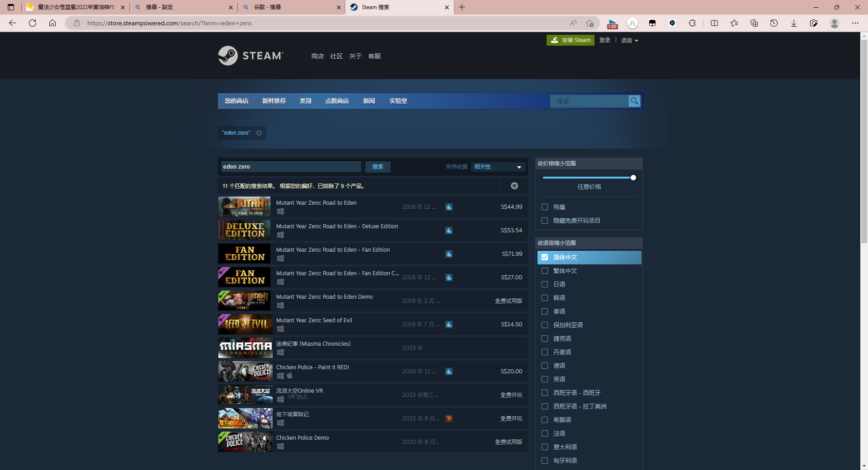Open the 语言 language dropdown
Screen dimensions: 868x470
[629, 40]
